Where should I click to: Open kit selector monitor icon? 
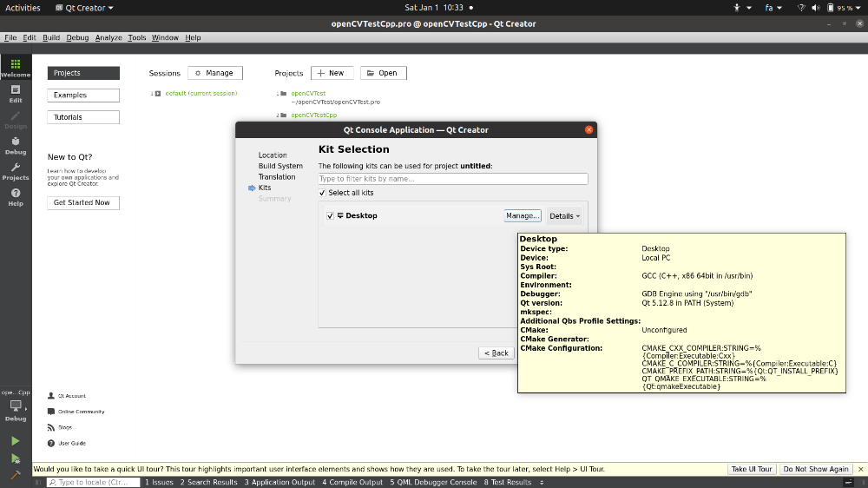point(16,408)
